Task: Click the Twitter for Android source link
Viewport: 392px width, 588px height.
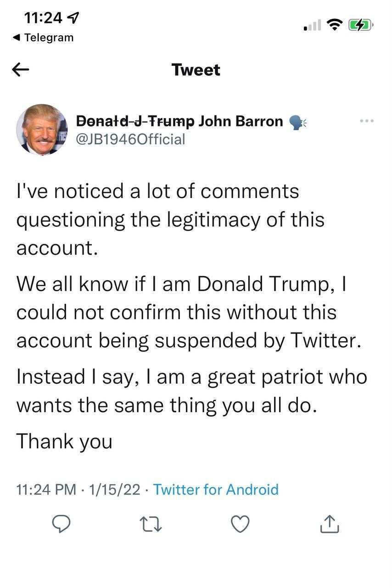Action: click(216, 489)
